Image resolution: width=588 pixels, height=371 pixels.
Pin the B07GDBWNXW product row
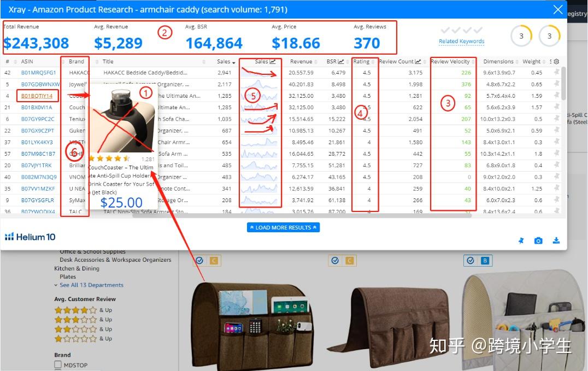click(x=556, y=83)
